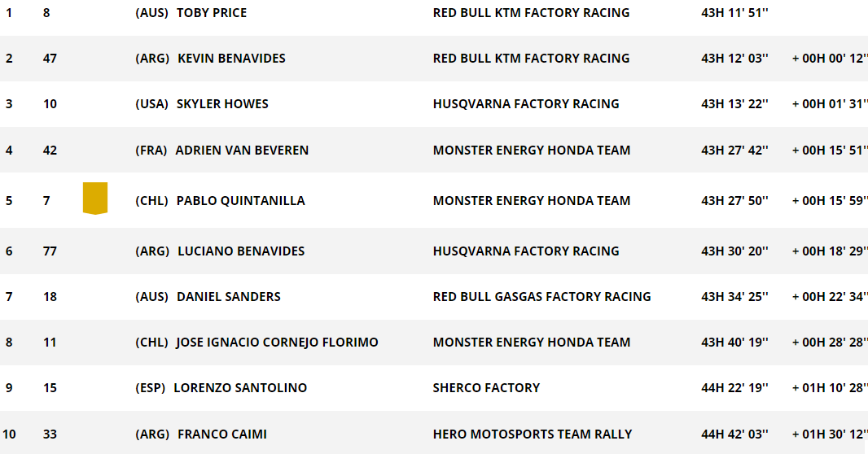This screenshot has width=868, height=454.
Task: Click Husqvarna Factory Racing in Skyler Howes row
Action: click(x=526, y=103)
